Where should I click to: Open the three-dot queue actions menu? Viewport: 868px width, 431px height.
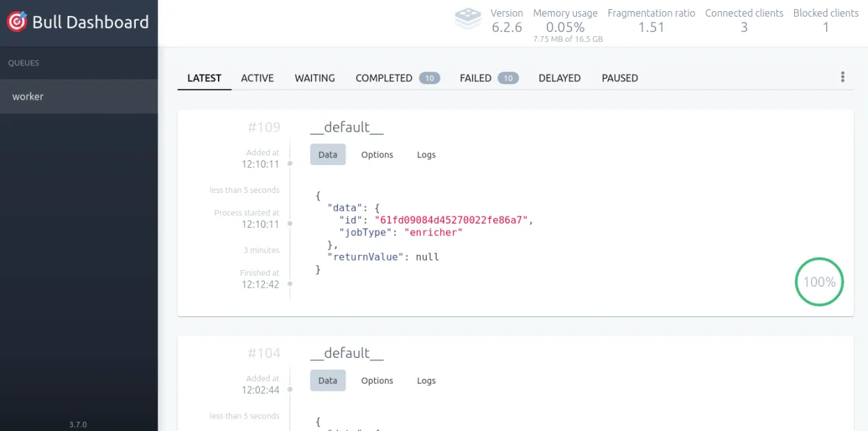[x=842, y=77]
